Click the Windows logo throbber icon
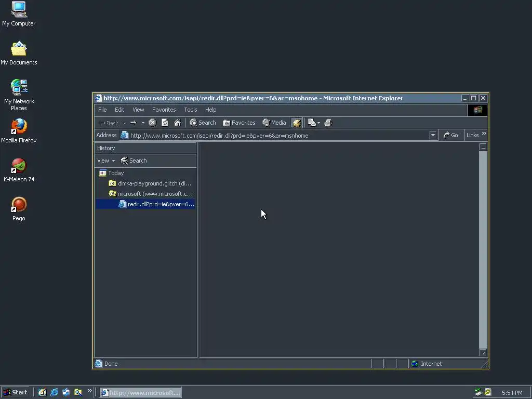 [x=478, y=110]
